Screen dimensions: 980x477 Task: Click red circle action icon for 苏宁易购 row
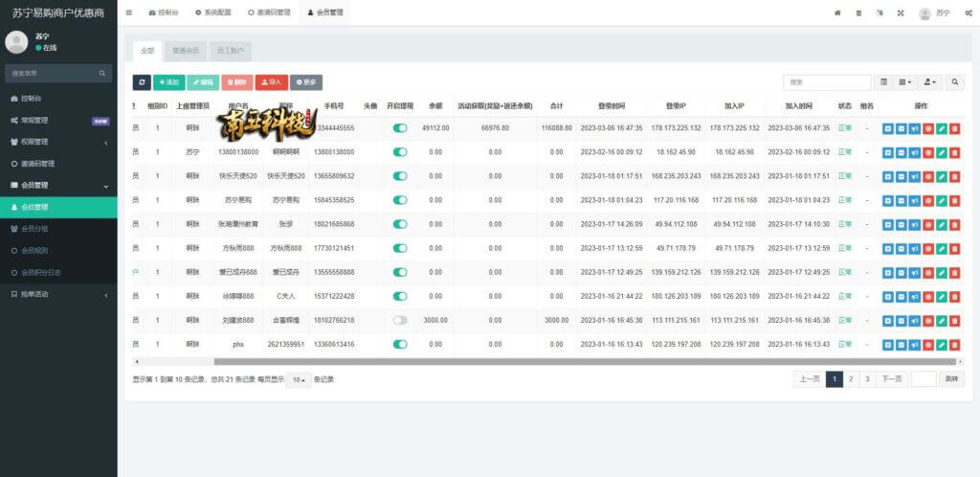tap(928, 200)
